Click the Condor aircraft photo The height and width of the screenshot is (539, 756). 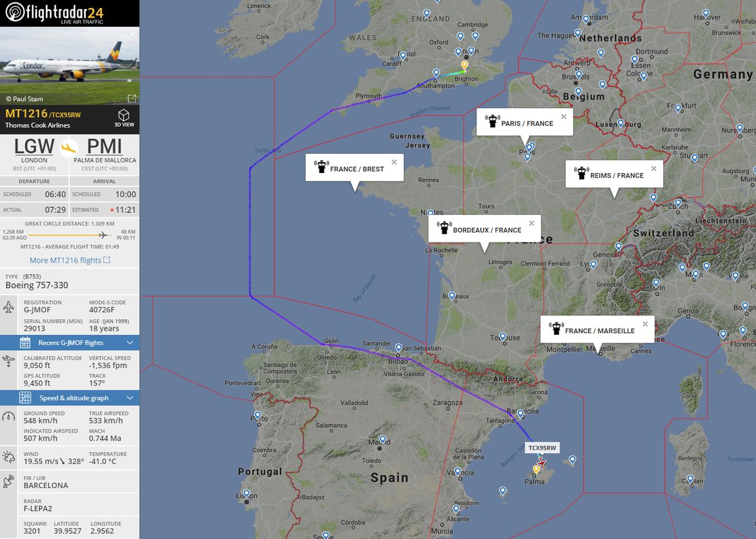point(69,65)
